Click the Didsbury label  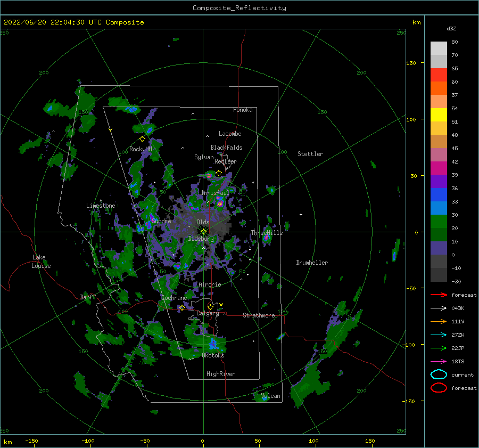(x=201, y=239)
